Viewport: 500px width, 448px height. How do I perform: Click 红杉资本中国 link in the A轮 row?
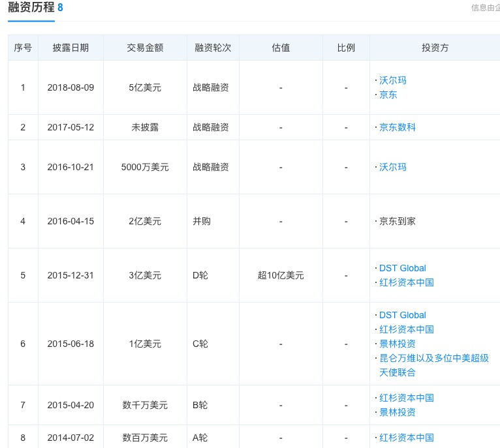point(406,438)
